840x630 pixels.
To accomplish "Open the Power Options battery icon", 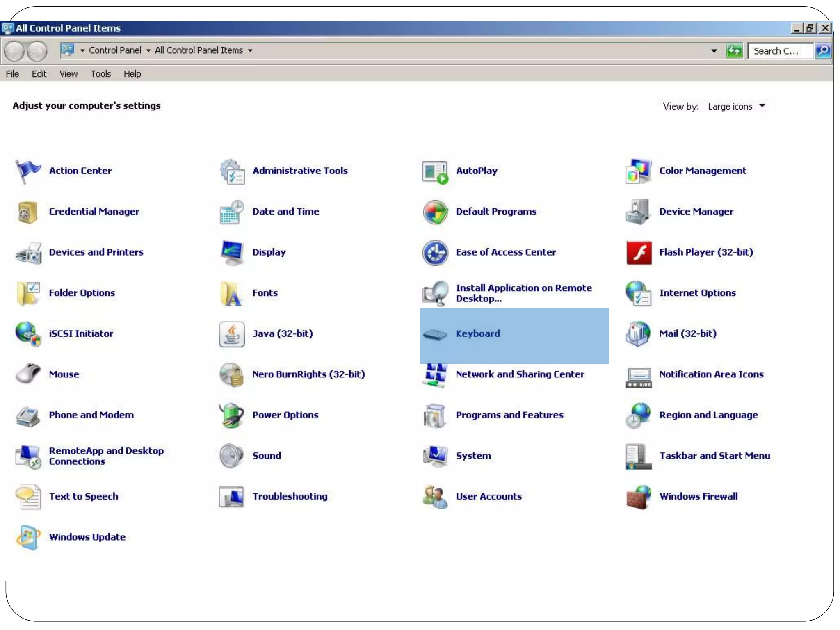I will 231,415.
